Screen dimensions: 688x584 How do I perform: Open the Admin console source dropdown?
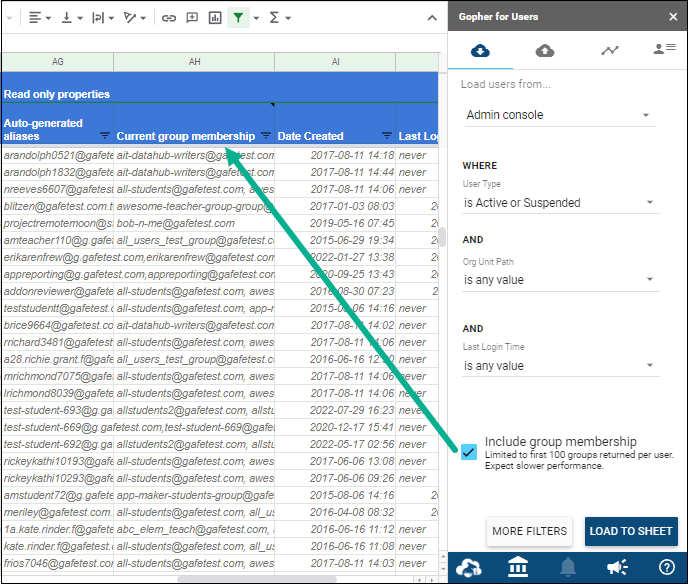(x=559, y=115)
